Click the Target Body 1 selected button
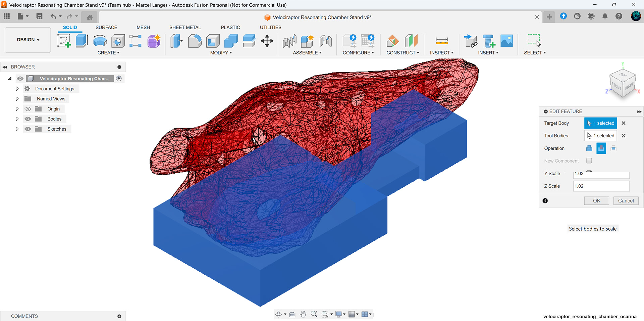The width and height of the screenshot is (644, 321). 601,123
